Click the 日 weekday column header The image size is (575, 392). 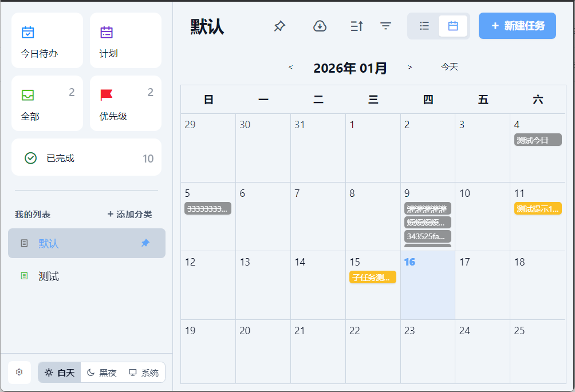pyautogui.click(x=208, y=99)
